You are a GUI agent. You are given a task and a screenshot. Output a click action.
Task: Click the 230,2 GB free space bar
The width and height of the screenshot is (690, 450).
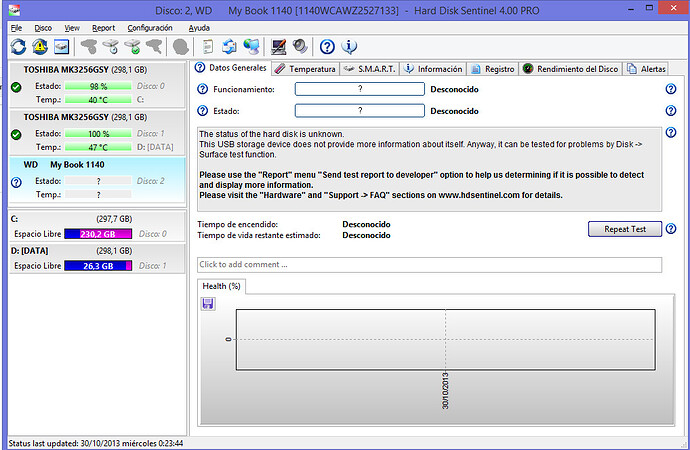pos(98,234)
